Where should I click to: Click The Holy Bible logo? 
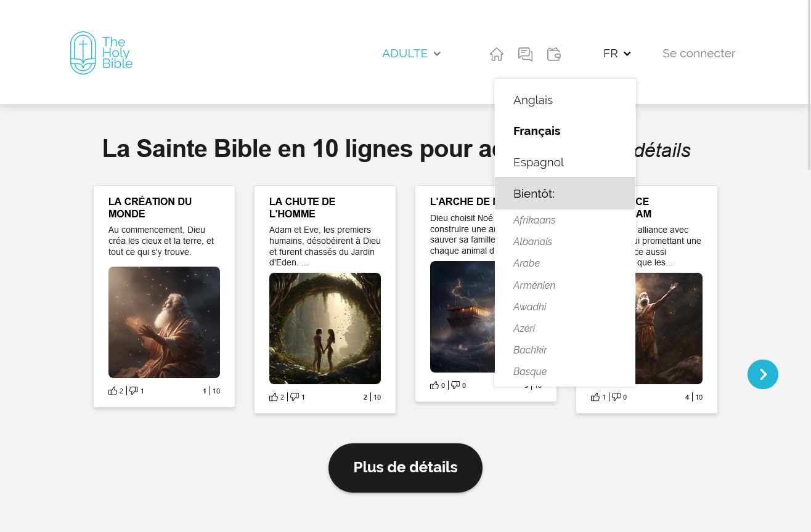(x=101, y=53)
